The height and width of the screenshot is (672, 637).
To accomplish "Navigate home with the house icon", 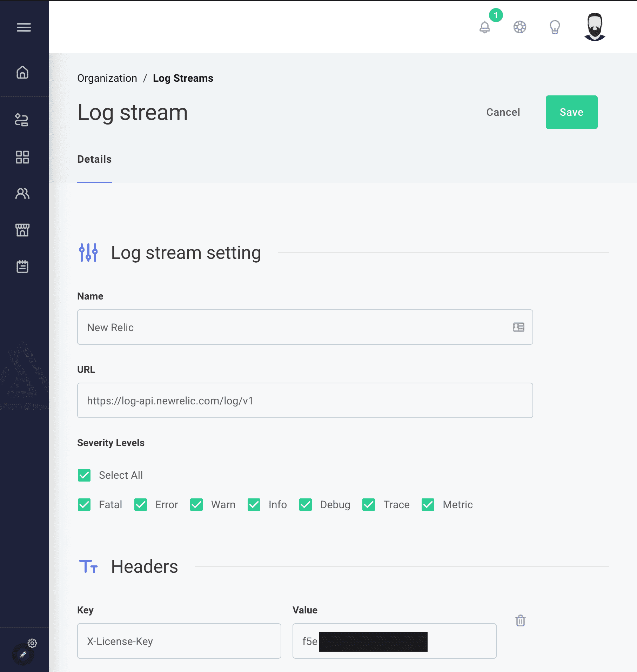I will (x=22, y=73).
